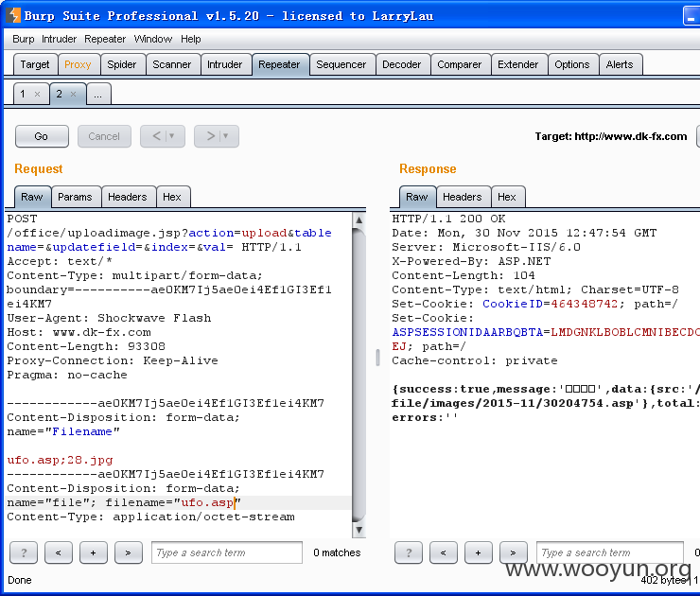
Task: Click the Go button to send request
Action: (42, 136)
